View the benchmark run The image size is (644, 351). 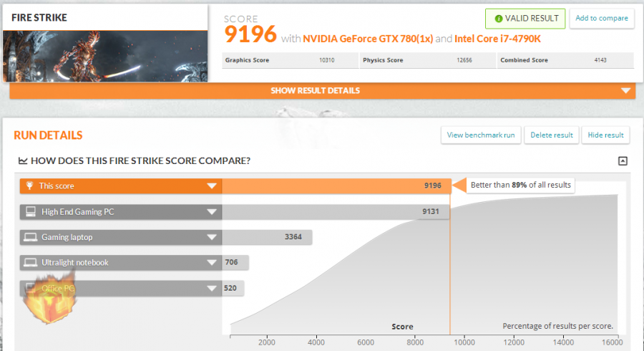[x=481, y=135]
